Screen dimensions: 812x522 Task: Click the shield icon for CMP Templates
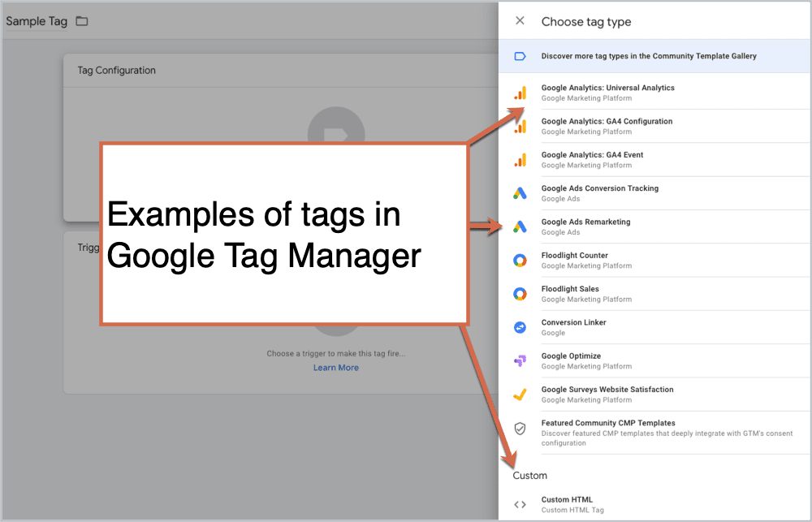[x=520, y=429]
